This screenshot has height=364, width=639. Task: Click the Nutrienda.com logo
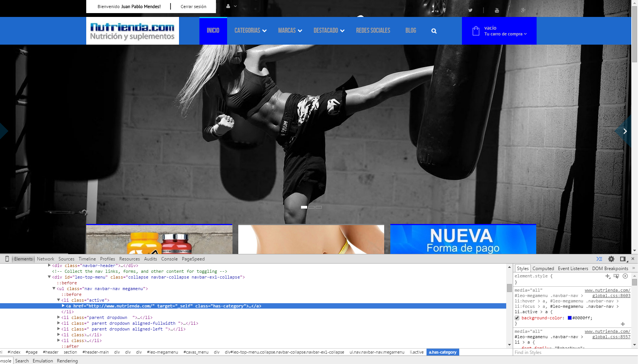[x=132, y=31]
